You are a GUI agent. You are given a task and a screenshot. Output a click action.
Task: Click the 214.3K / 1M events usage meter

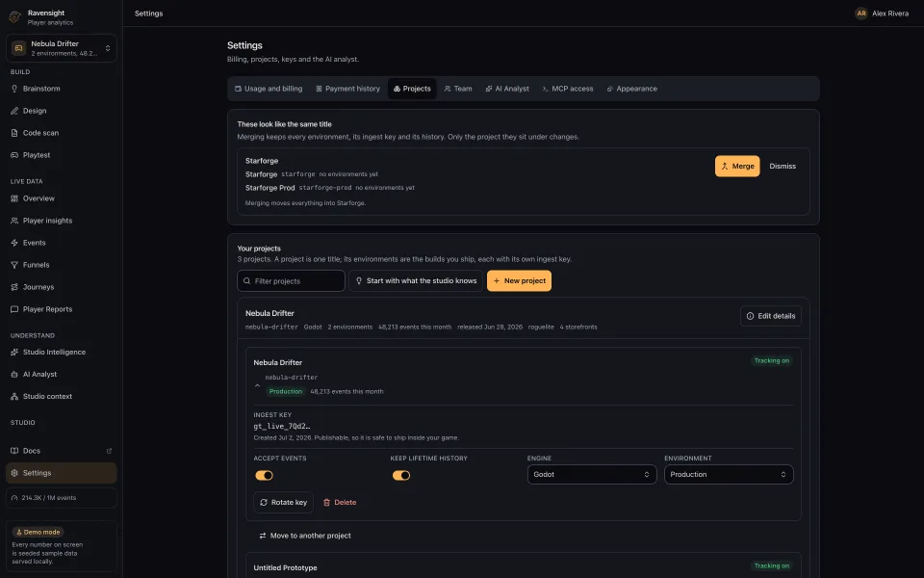point(62,498)
